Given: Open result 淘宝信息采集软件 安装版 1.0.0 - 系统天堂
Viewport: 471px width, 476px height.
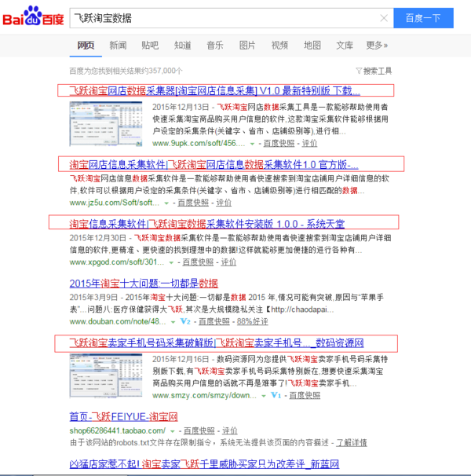Looking at the screenshot, I should pyautogui.click(x=207, y=224).
